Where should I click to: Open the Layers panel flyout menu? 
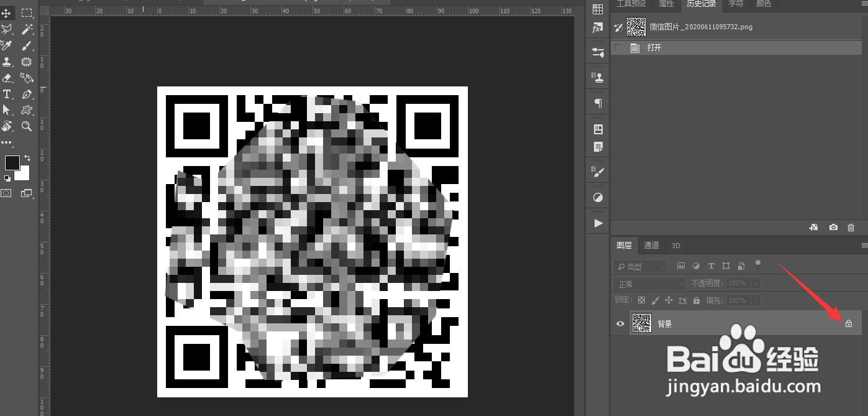[x=864, y=245]
